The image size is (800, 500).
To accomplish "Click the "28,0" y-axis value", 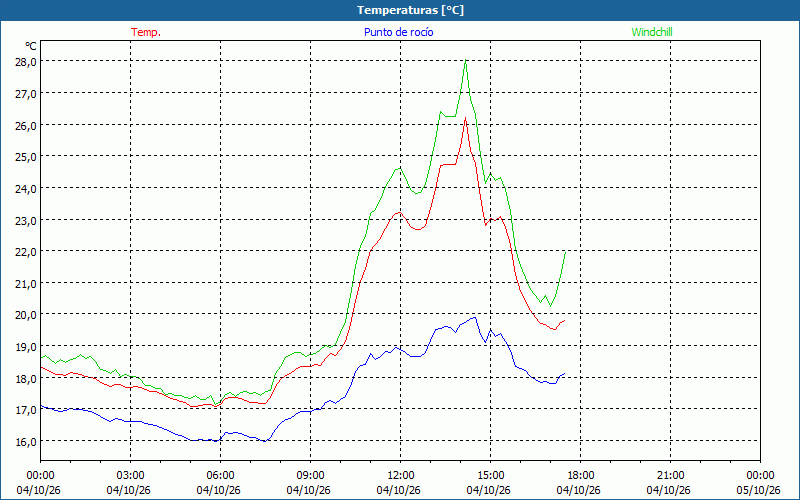I will click(x=26, y=62).
